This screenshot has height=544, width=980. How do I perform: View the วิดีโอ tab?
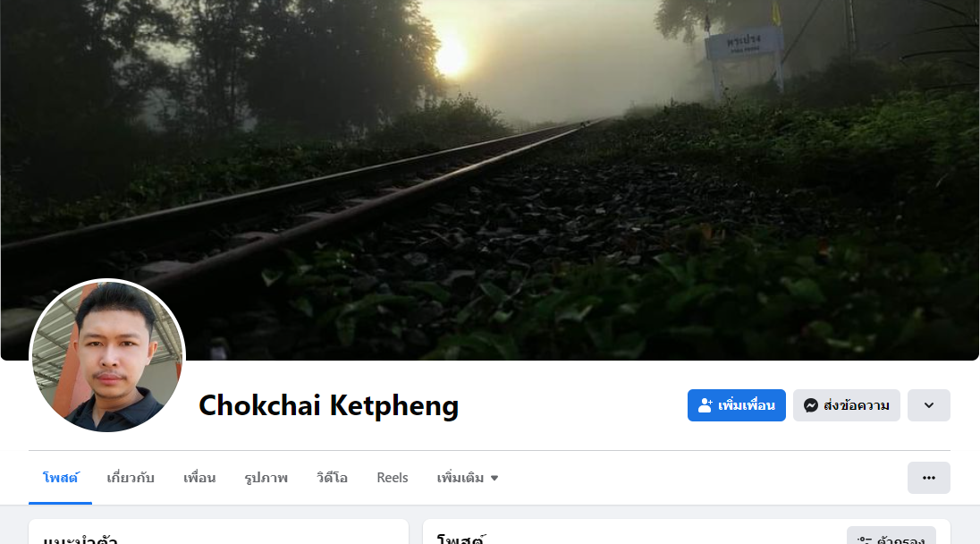tap(332, 478)
